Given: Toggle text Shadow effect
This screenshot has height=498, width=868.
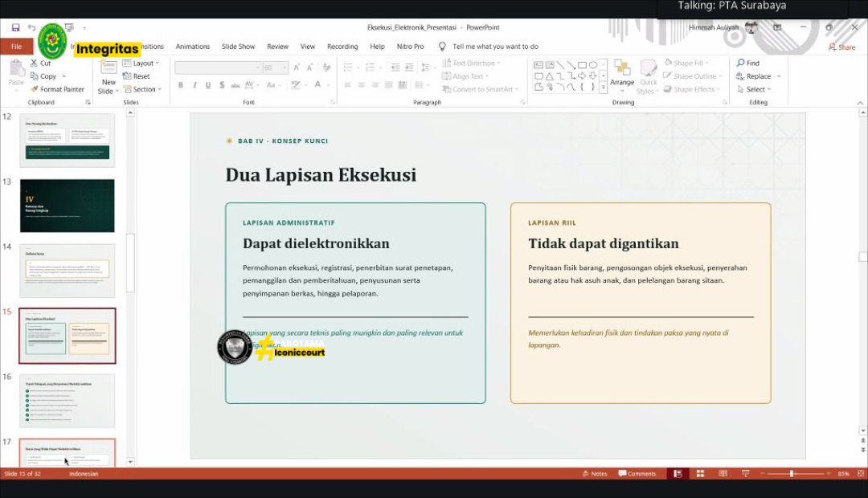Looking at the screenshot, I should pyautogui.click(x=222, y=85).
